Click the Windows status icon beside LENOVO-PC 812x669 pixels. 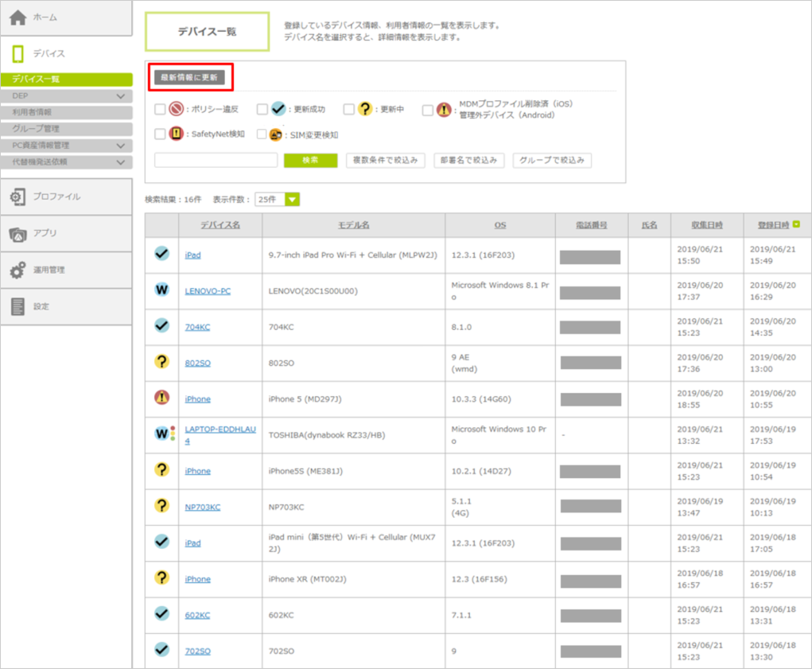pos(161,290)
